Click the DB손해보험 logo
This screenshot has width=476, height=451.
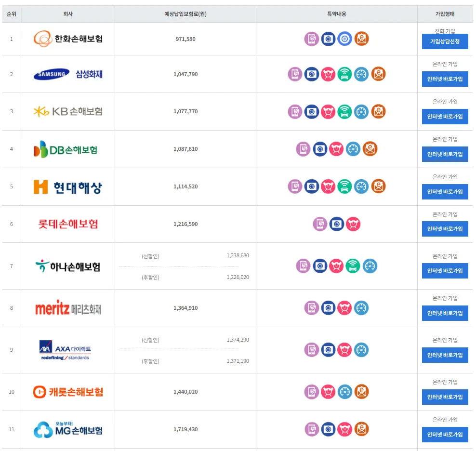coord(66,149)
